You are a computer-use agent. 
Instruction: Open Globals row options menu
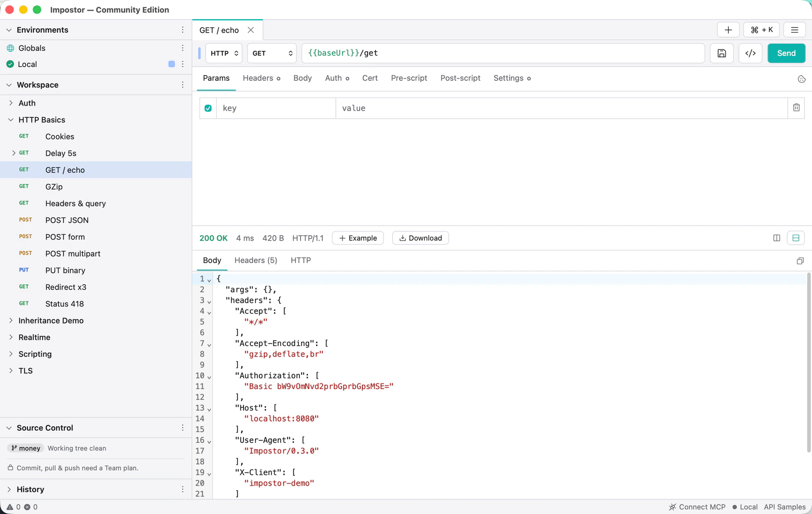[183, 48]
